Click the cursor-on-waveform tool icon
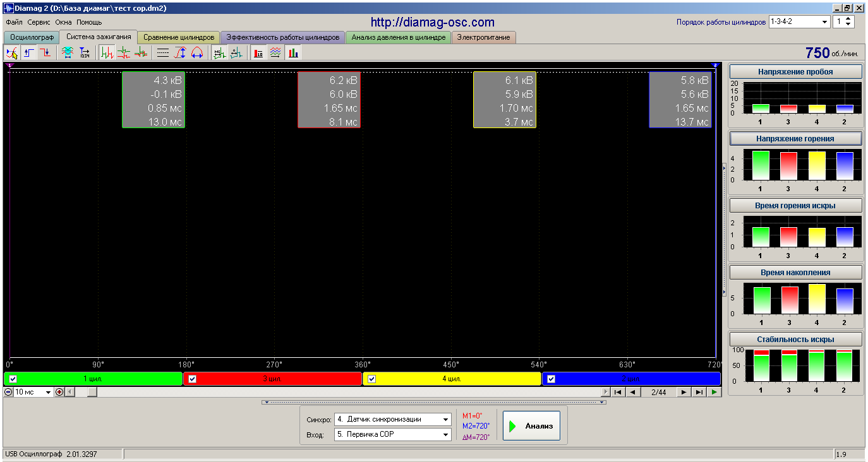Viewport: 868px width, 462px height. click(11, 53)
